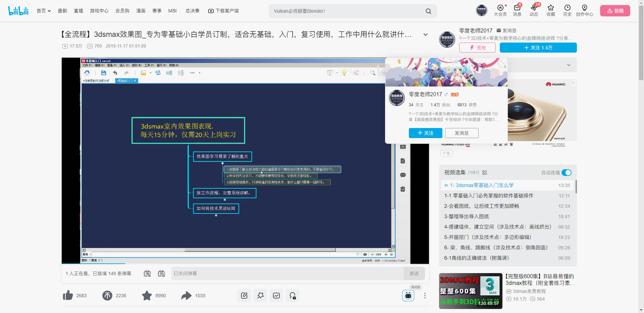Open danmaku settings icon
The image size is (644, 313).
[x=161, y=273]
